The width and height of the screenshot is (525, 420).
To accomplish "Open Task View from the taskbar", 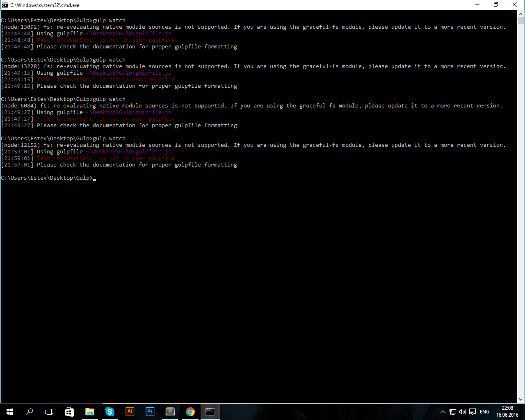I will click(49, 412).
